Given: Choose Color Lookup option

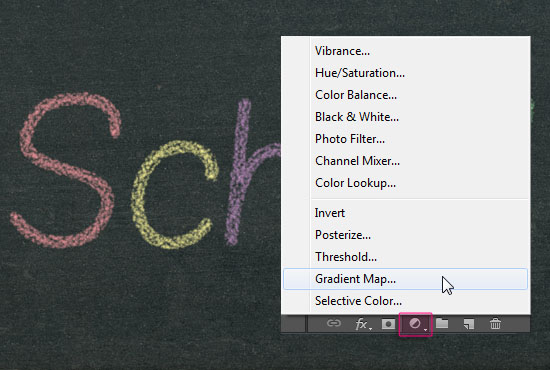Looking at the screenshot, I should (405, 183).
